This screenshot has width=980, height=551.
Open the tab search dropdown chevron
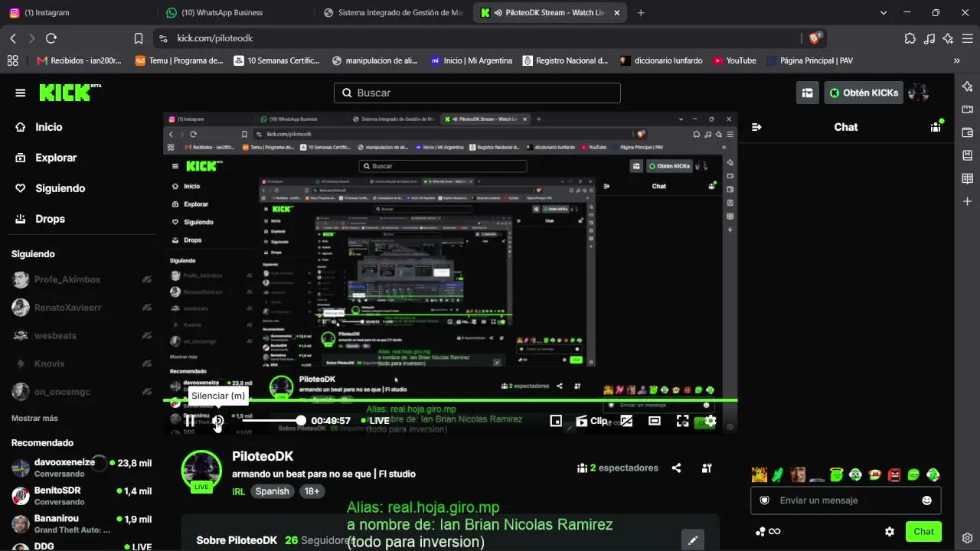(x=884, y=12)
